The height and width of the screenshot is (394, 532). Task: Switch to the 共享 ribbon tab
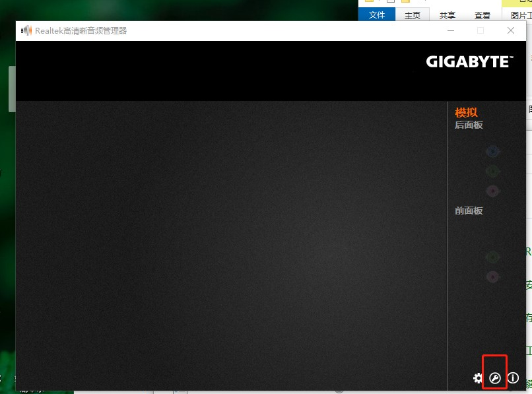tap(448, 15)
